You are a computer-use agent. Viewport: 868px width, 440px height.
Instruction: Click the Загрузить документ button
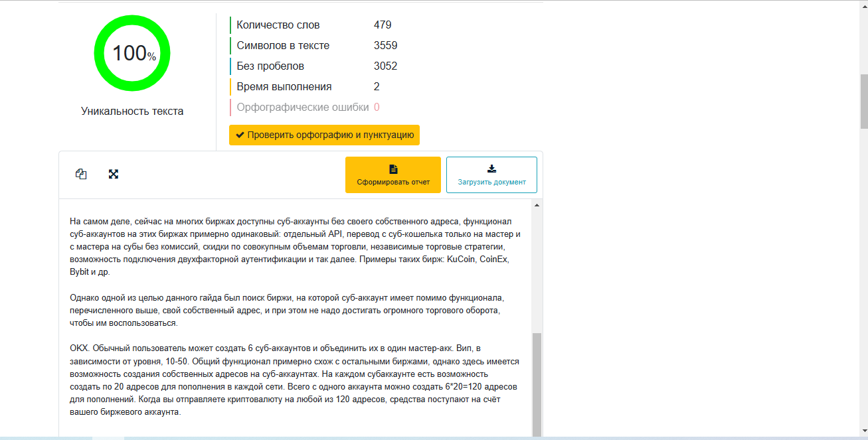coord(491,175)
